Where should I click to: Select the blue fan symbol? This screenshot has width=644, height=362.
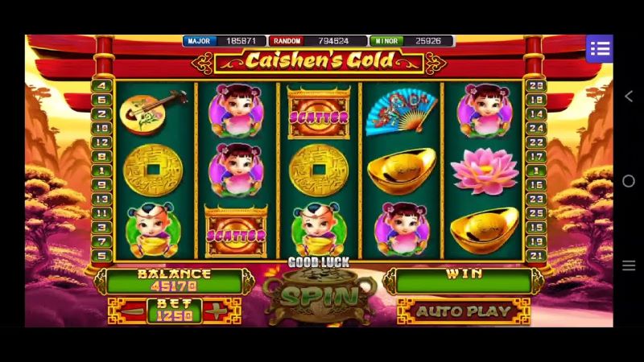tap(400, 110)
